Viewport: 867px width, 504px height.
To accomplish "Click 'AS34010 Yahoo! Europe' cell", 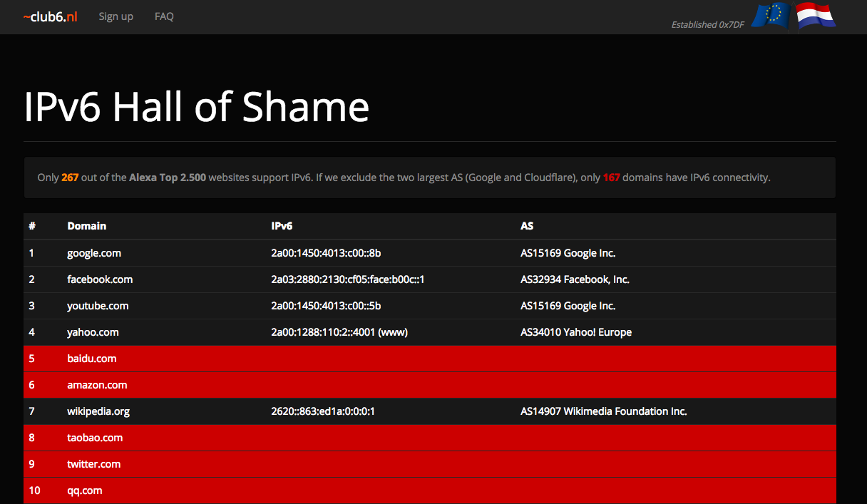I will tap(576, 332).
